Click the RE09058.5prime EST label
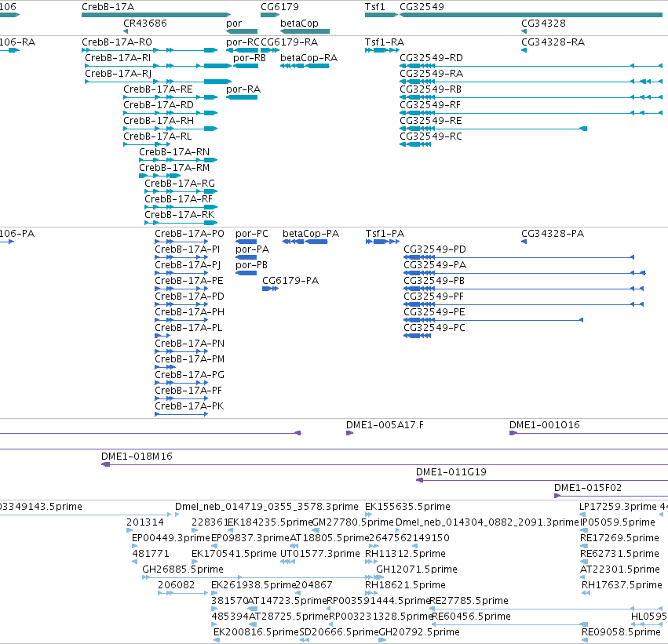The image size is (668, 644). [621, 632]
